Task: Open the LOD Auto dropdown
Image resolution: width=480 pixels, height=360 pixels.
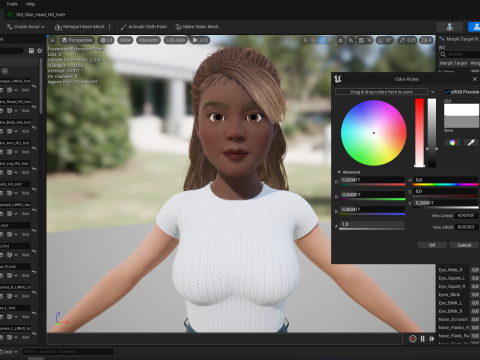Action: (x=175, y=40)
